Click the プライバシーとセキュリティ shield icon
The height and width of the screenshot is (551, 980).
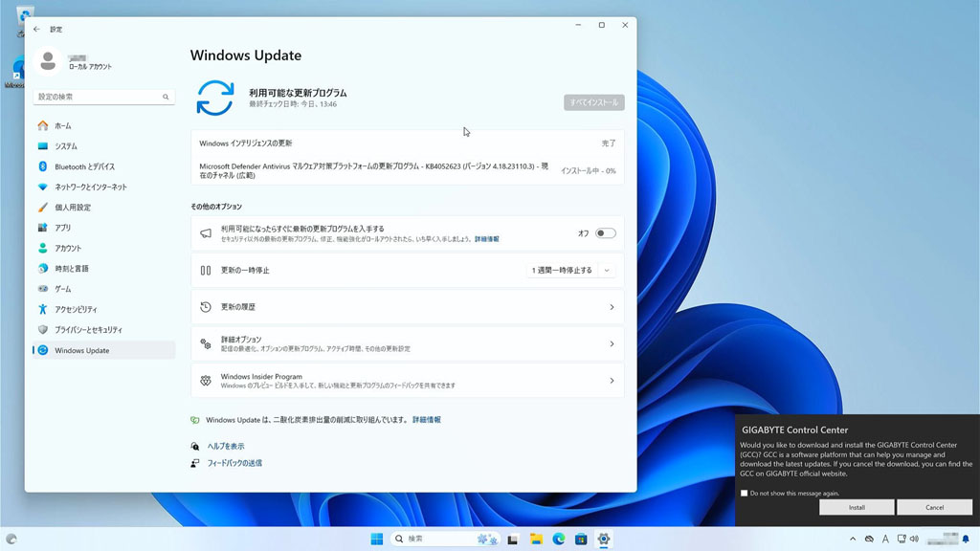pyautogui.click(x=42, y=329)
